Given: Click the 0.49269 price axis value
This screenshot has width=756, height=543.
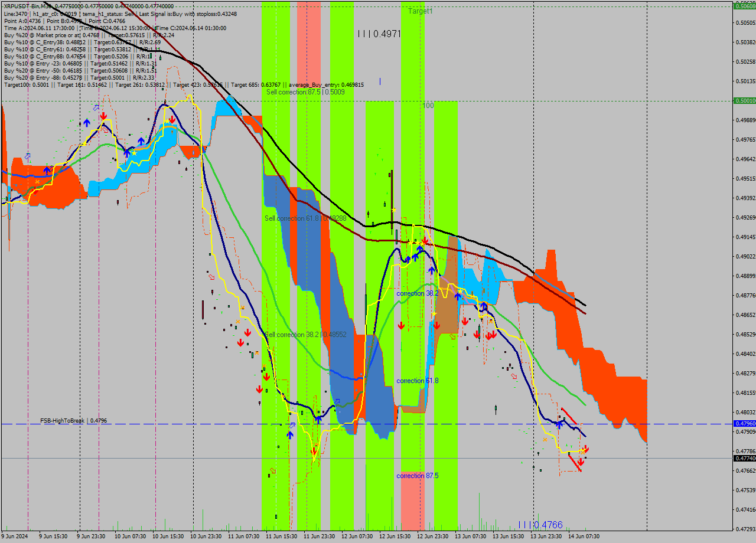Looking at the screenshot, I should coord(746,217).
